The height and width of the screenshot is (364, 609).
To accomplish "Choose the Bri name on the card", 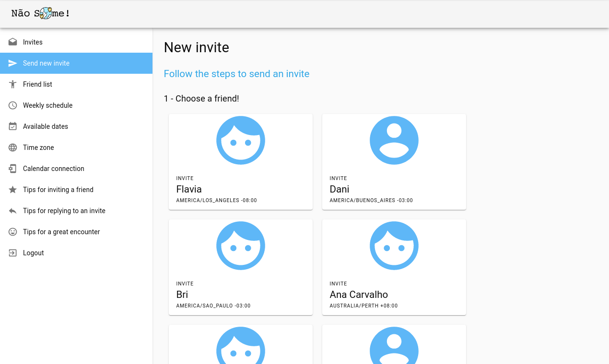I will click(x=182, y=295).
